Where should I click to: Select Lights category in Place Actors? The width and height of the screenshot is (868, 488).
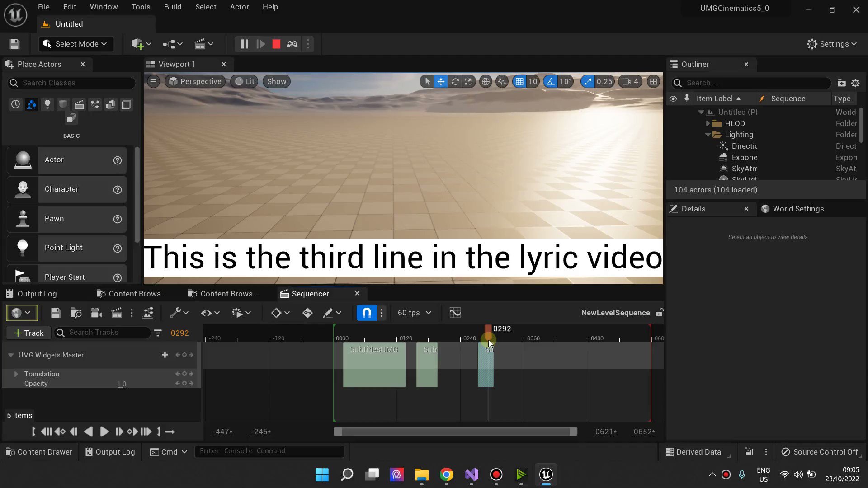click(x=47, y=104)
